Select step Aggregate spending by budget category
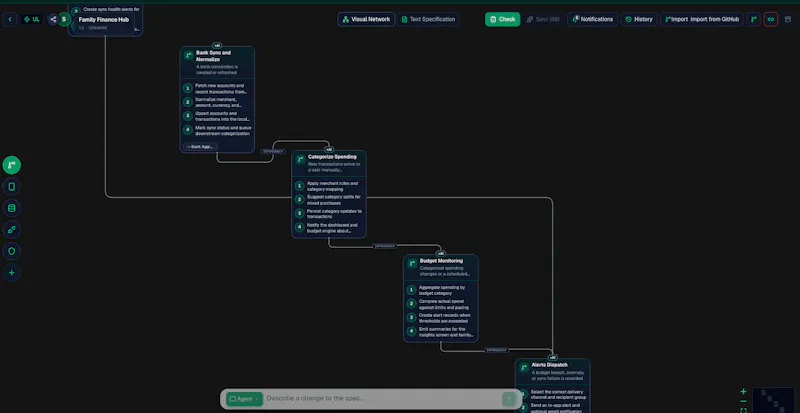 (x=441, y=290)
